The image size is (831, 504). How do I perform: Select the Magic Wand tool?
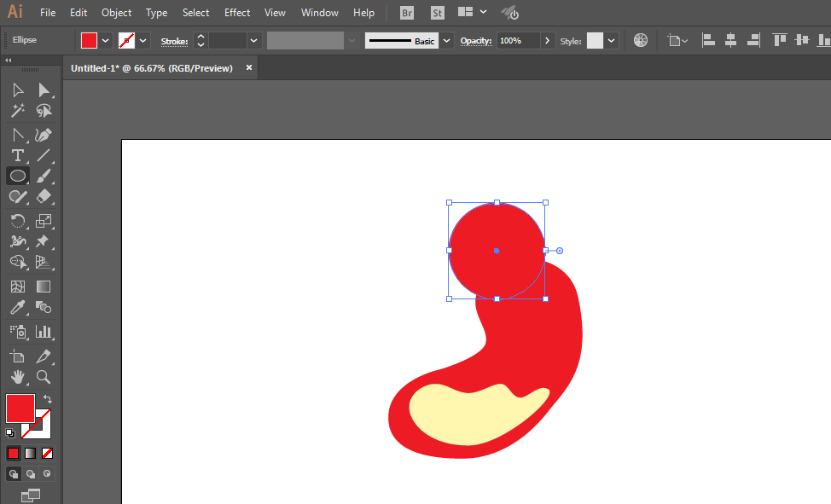coord(17,111)
